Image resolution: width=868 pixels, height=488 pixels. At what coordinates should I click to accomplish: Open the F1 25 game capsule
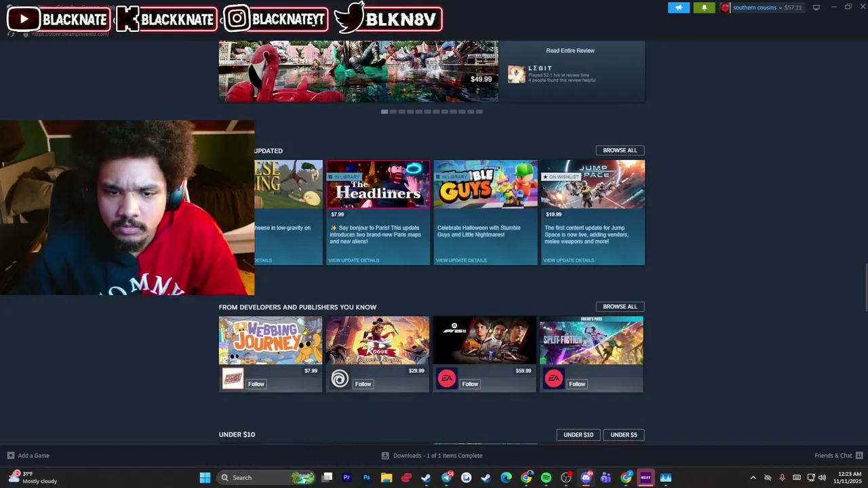click(484, 340)
